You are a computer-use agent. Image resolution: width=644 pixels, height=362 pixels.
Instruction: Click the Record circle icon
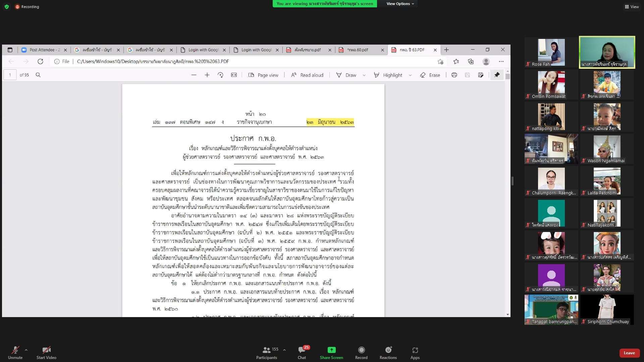pyautogui.click(x=361, y=350)
